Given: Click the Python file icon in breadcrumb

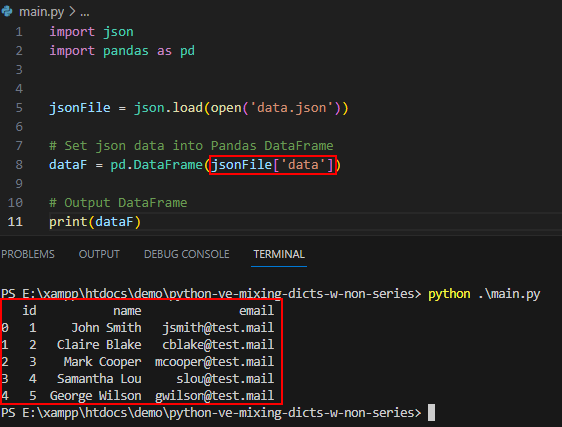Looking at the screenshot, I should pos(7,11).
